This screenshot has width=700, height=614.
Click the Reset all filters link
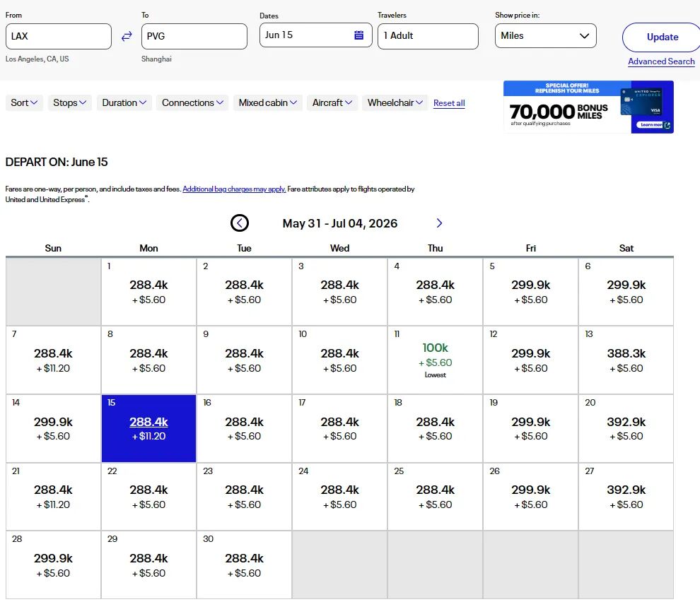pos(449,103)
